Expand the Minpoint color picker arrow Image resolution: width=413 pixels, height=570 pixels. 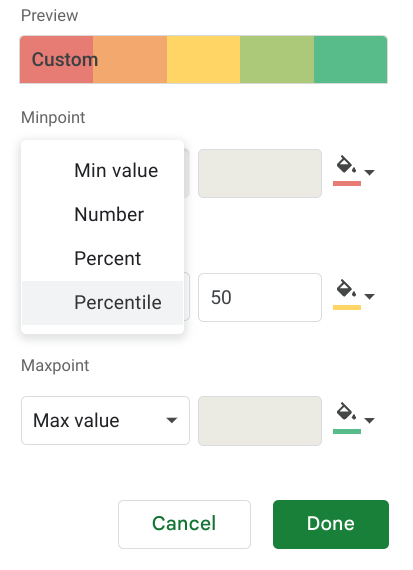pos(369,172)
